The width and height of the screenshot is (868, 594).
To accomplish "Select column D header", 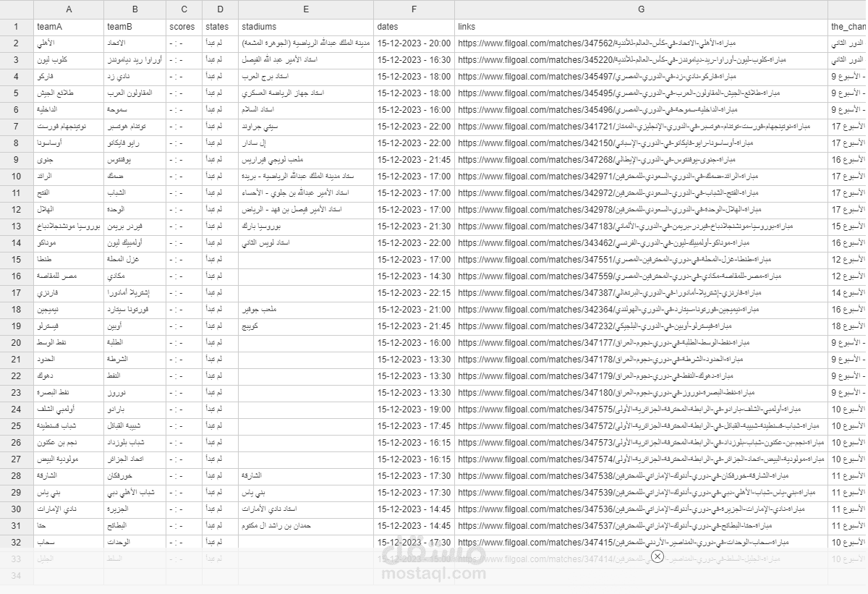I will 221,9.
